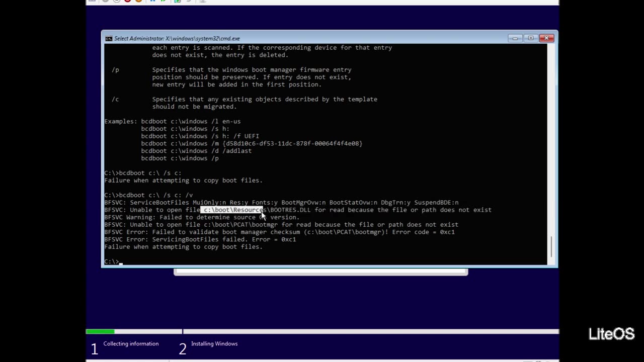Click the command 'bcdboot c:\ /s c: /v'
The width and height of the screenshot is (644, 362).
tap(156, 195)
